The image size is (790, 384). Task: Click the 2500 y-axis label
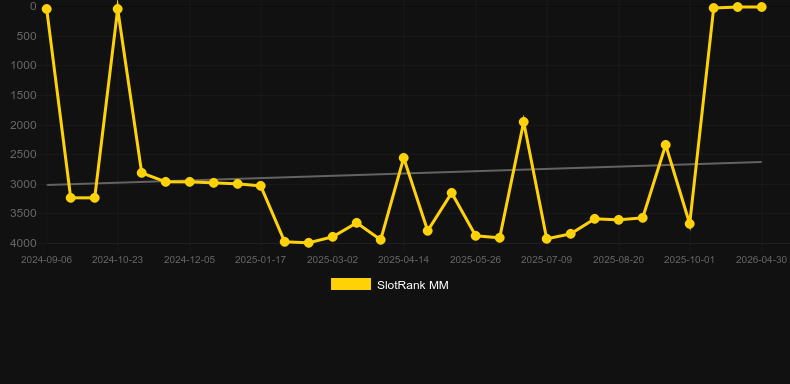click(23, 154)
